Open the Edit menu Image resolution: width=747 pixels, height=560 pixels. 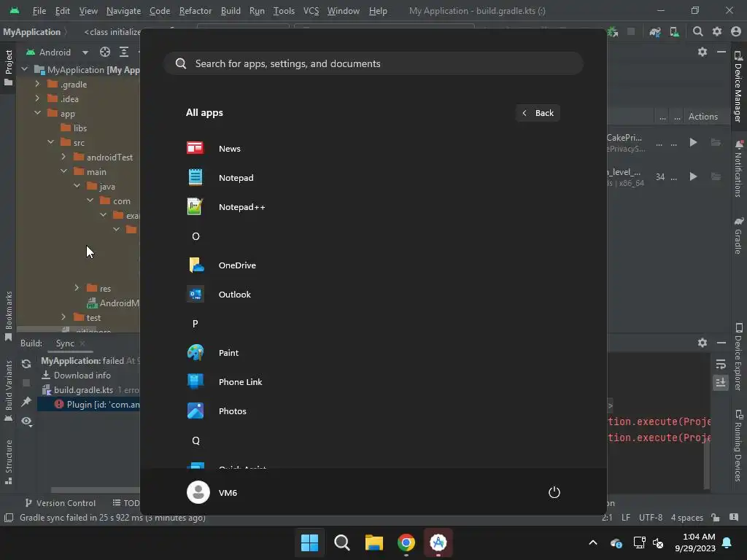63,10
